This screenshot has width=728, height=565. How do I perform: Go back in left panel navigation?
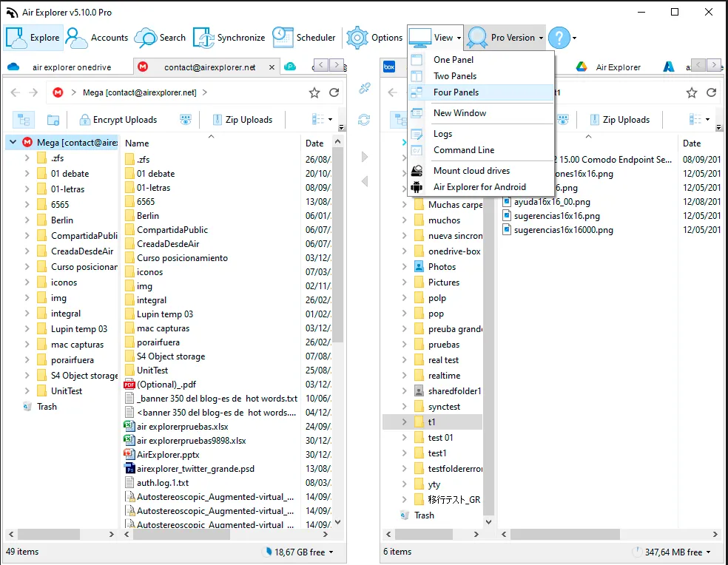tap(16, 93)
